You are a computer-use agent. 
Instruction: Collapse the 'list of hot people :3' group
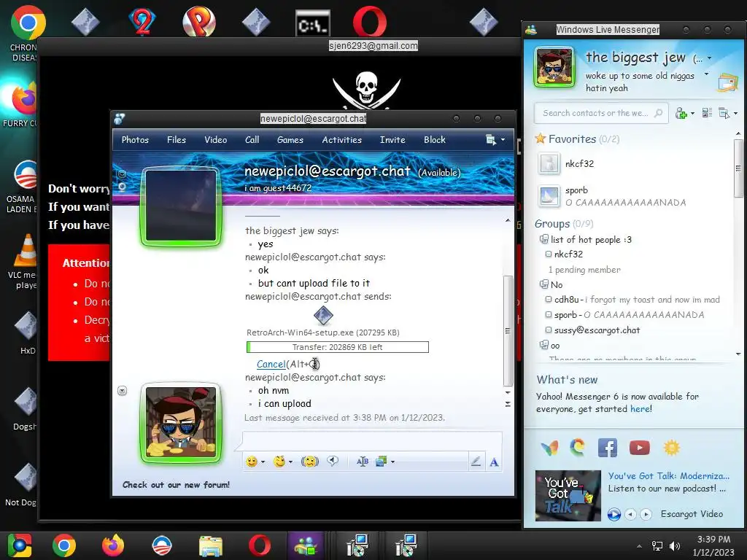click(543, 239)
